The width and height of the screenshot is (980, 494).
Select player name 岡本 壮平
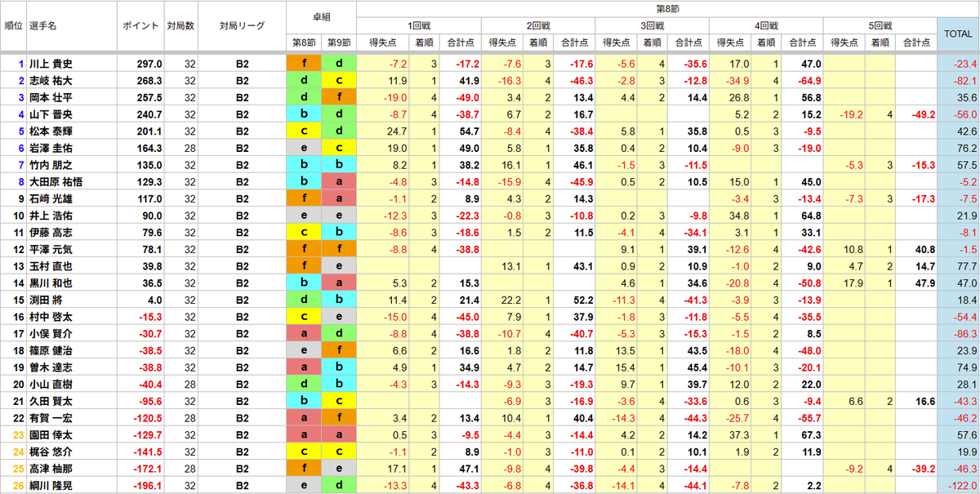coord(51,97)
